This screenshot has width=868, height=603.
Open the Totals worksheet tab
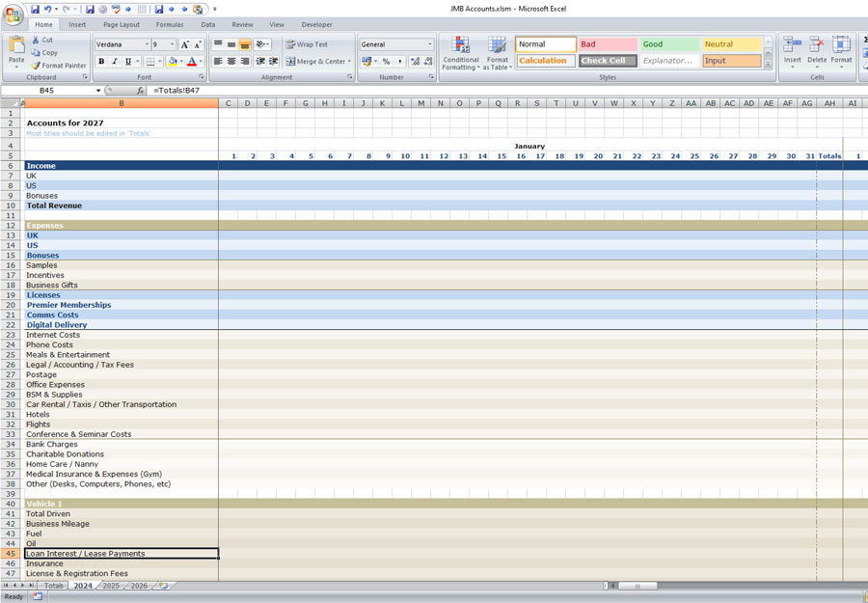pos(54,586)
